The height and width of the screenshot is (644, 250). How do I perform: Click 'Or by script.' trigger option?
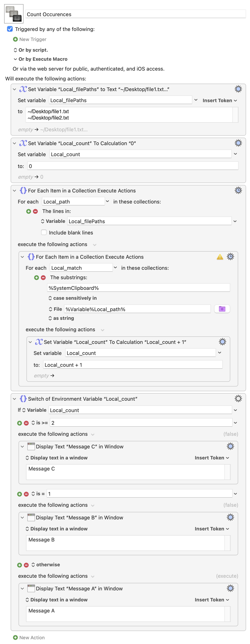pyautogui.click(x=31, y=50)
